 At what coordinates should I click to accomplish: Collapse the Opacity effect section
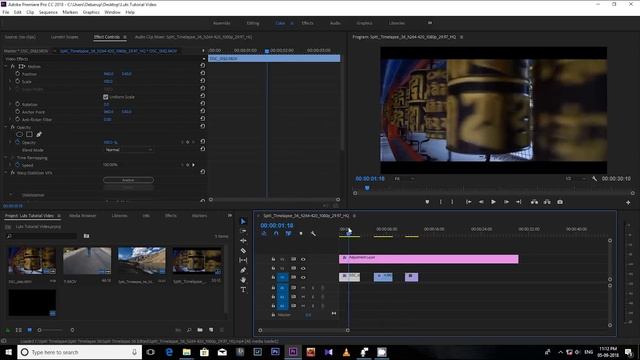pyautogui.click(x=6, y=127)
